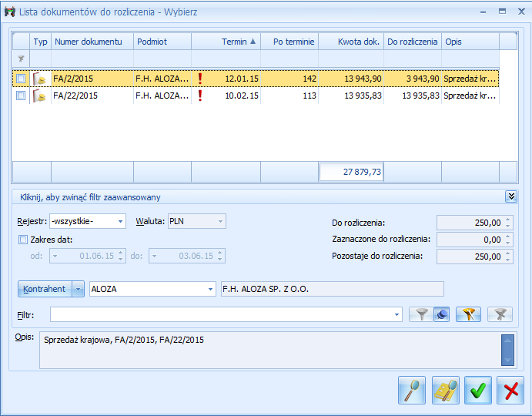Click the magnifying glass preview button

pyautogui.click(x=412, y=390)
